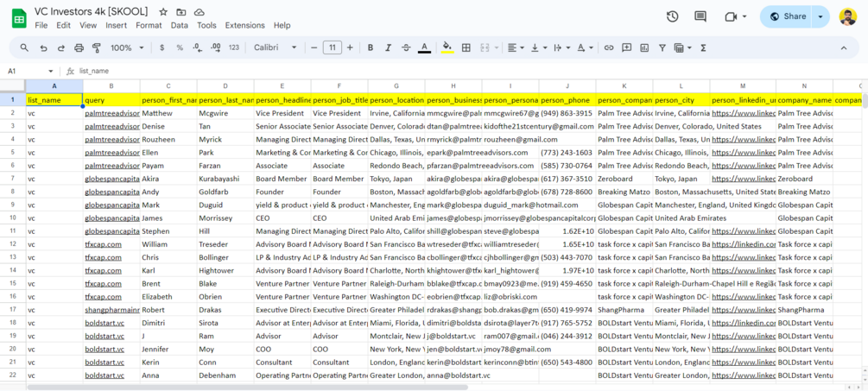Open version history clock icon

point(672,16)
